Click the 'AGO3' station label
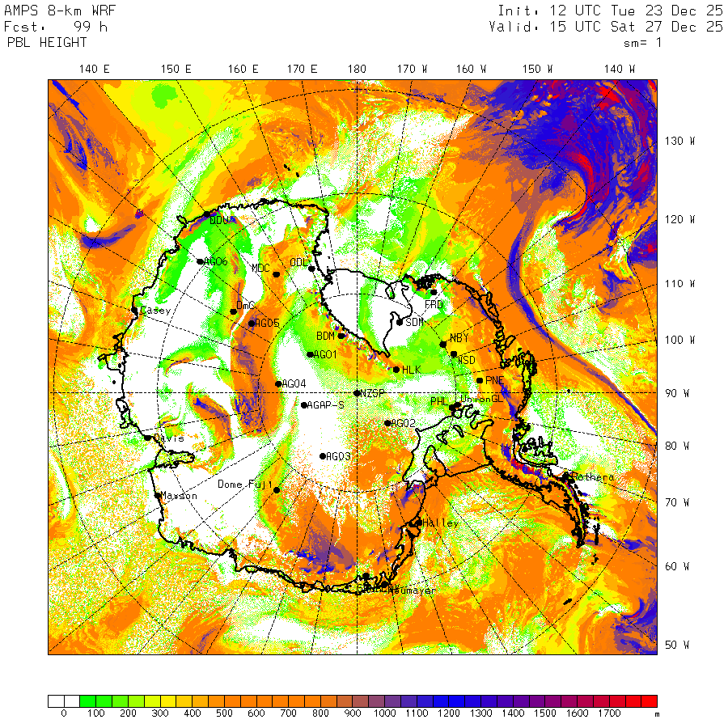Viewport: 728px width, 728px height. [x=338, y=456]
